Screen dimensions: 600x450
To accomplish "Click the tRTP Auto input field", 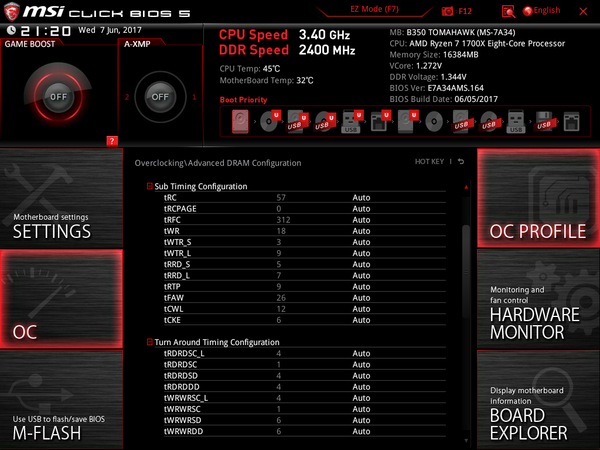I will [361, 286].
